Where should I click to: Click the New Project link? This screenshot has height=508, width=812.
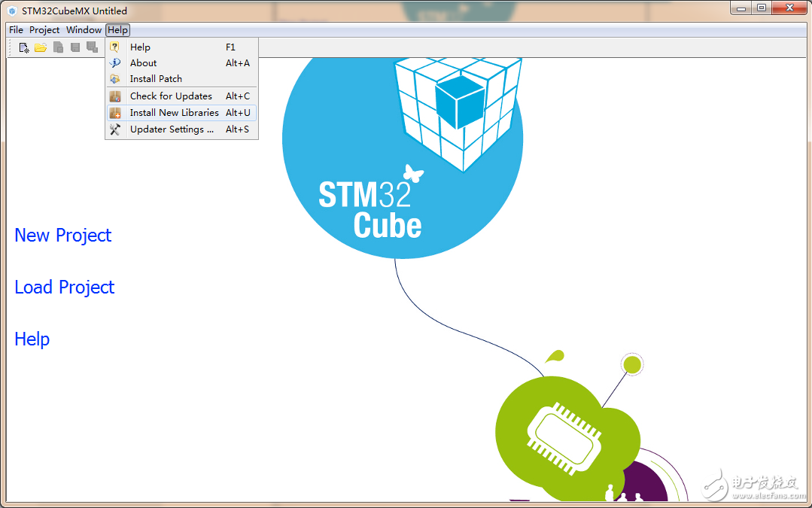[x=62, y=236]
